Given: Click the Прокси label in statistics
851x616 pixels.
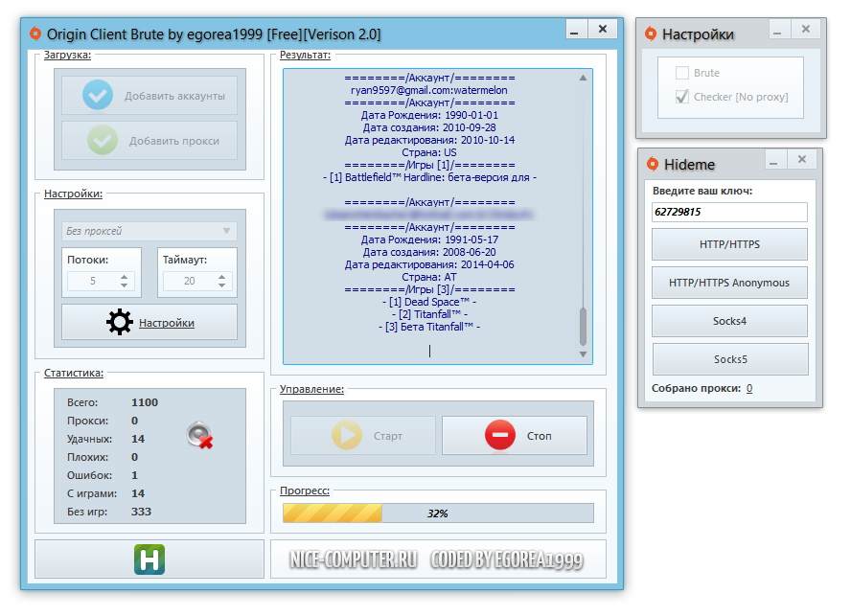Looking at the screenshot, I should [x=87, y=421].
